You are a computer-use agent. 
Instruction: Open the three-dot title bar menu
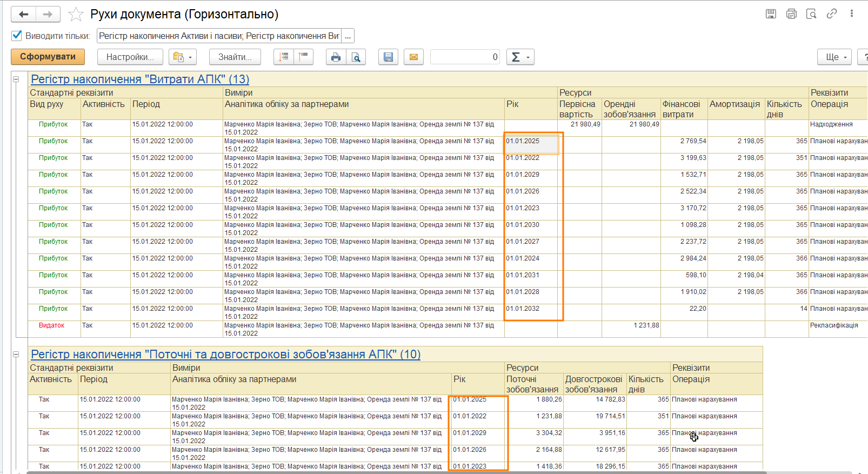point(851,14)
